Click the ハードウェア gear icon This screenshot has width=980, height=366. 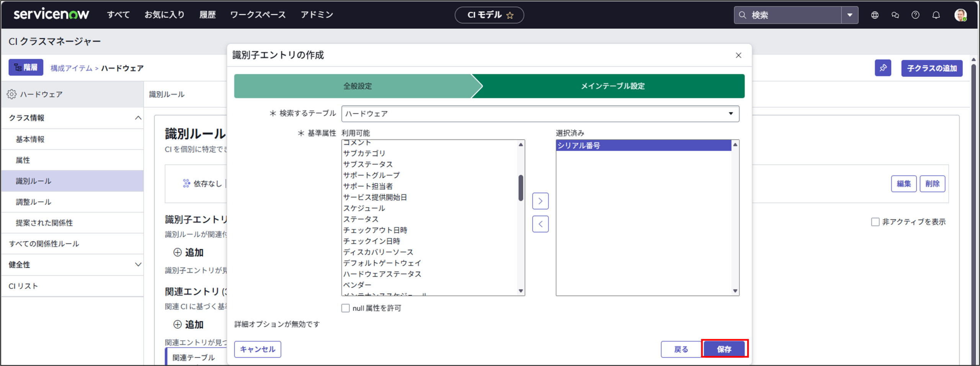12,94
